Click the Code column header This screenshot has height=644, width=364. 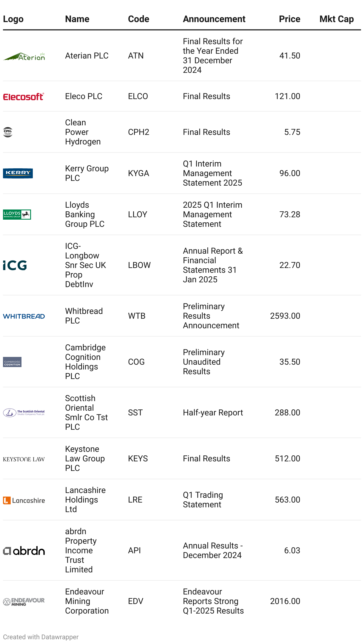click(138, 19)
